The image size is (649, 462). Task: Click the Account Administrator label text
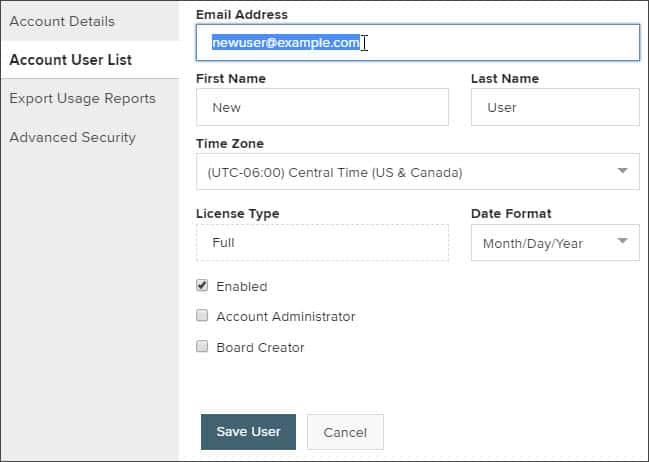286,317
